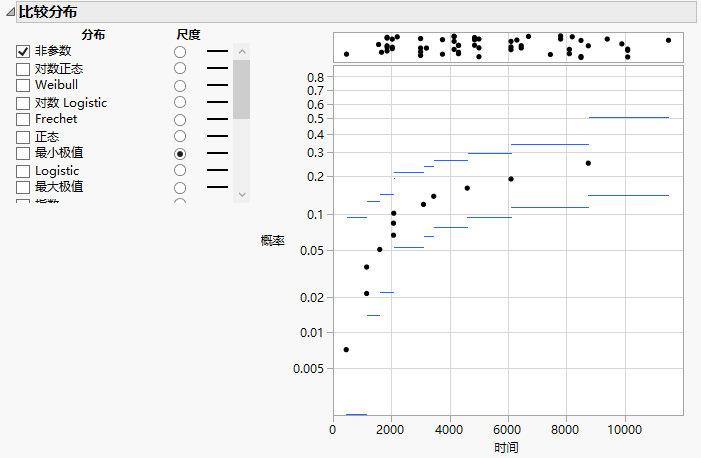The width and height of the screenshot is (701, 458).
Task: Click the 6000 time axis tick label
Action: pyautogui.click(x=507, y=430)
